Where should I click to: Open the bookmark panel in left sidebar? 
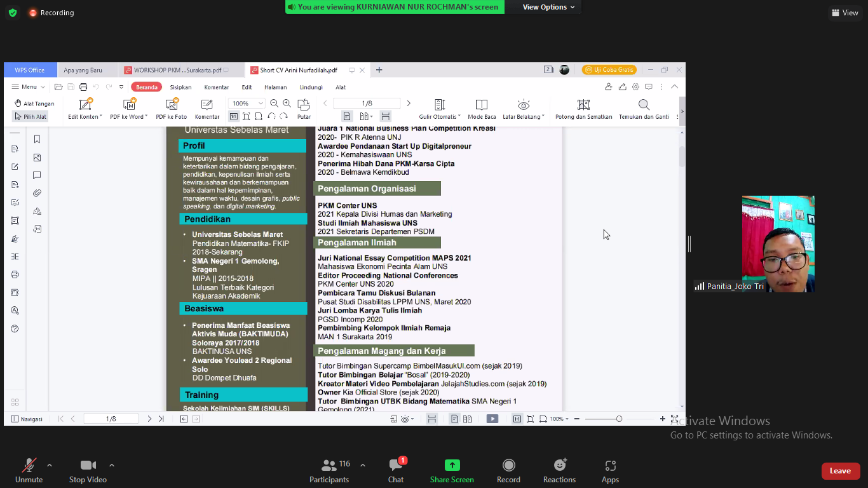[x=37, y=140]
